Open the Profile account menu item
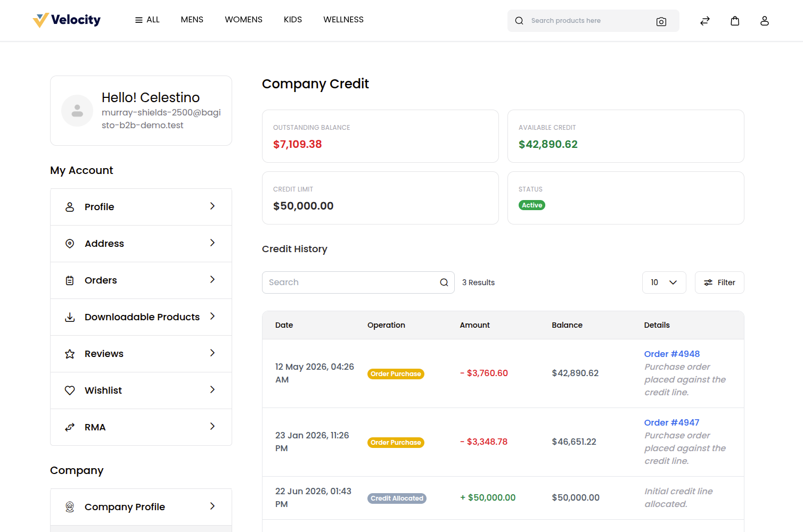The height and width of the screenshot is (532, 803). 141,207
